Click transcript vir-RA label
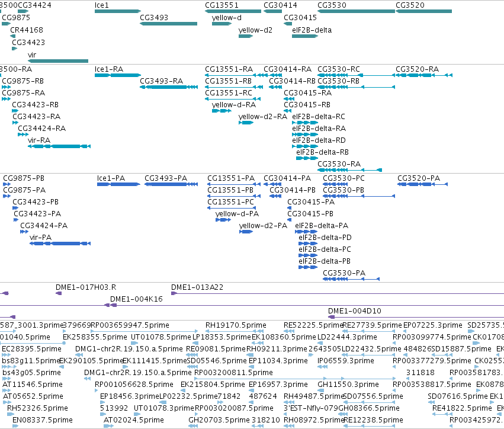The width and height of the screenshot is (504, 429). click(39, 140)
